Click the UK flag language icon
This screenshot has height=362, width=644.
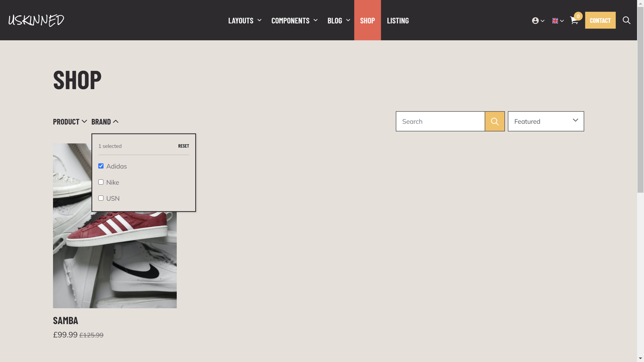click(x=555, y=21)
